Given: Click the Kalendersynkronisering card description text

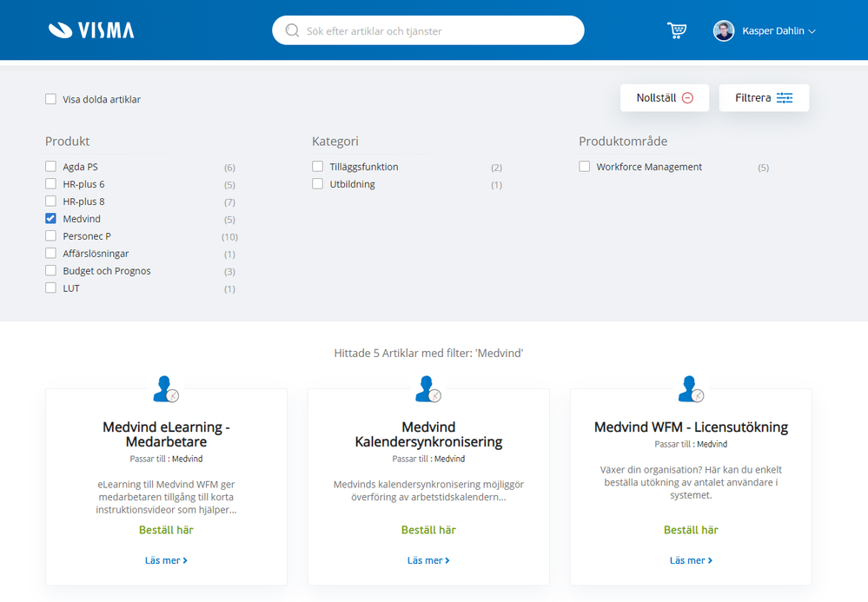Looking at the screenshot, I should click(428, 491).
